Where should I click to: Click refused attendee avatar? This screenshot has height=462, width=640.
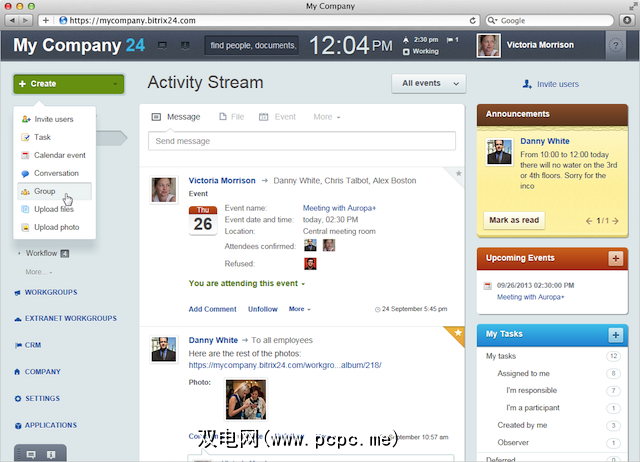(310, 264)
